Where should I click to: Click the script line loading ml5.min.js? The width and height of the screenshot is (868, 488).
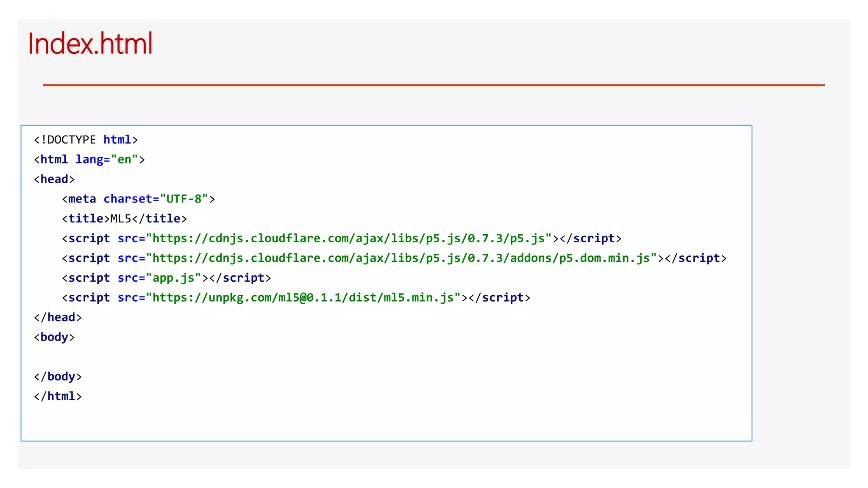point(296,298)
